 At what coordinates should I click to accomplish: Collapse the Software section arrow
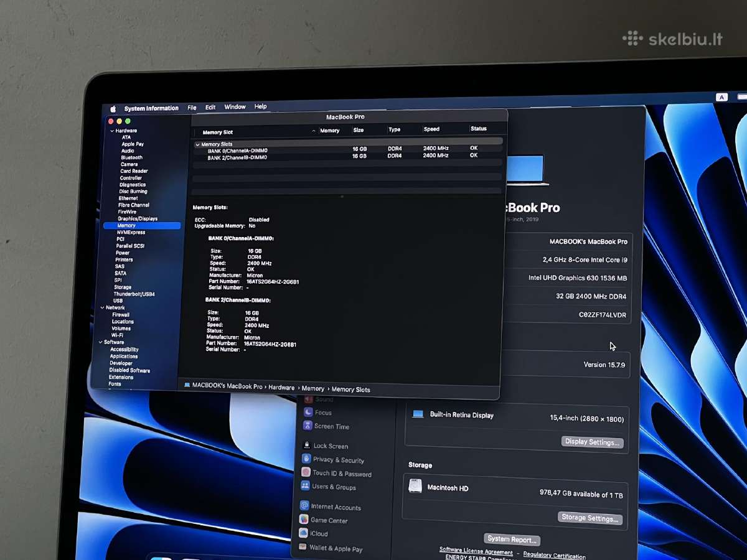coord(100,342)
